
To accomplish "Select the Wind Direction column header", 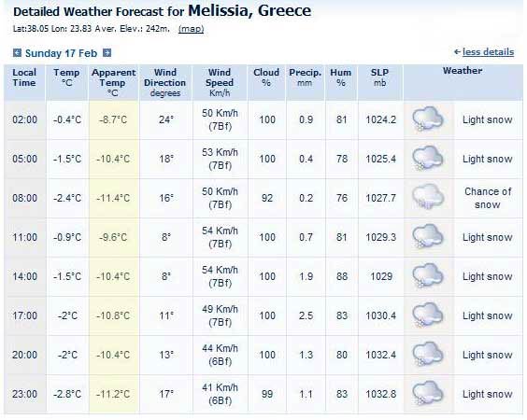I will click(165, 82).
